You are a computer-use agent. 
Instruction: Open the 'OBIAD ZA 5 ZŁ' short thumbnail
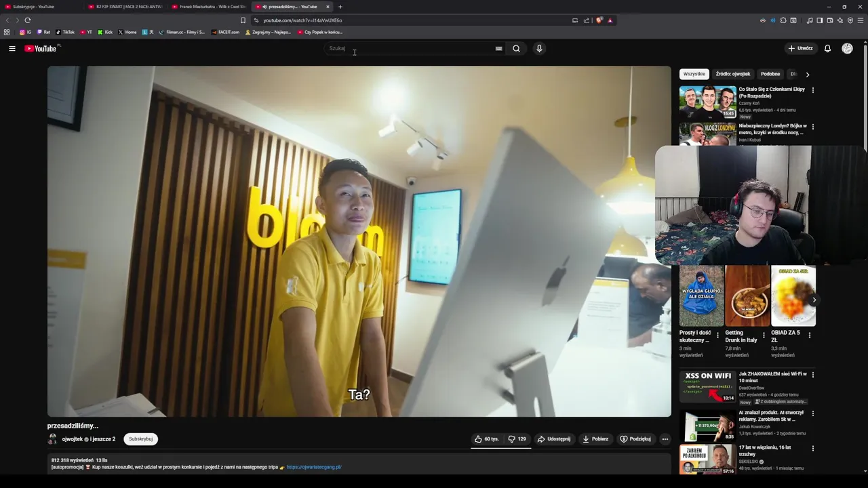[793, 296]
